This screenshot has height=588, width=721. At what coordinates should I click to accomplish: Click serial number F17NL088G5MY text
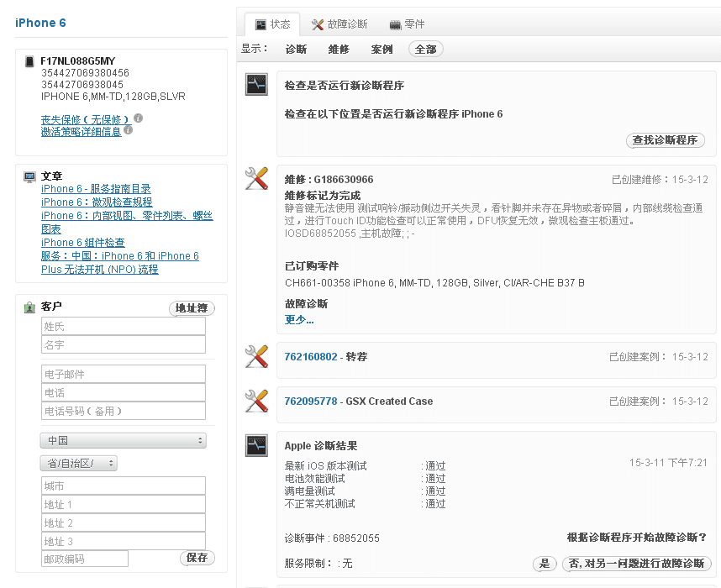pyautogui.click(x=77, y=61)
